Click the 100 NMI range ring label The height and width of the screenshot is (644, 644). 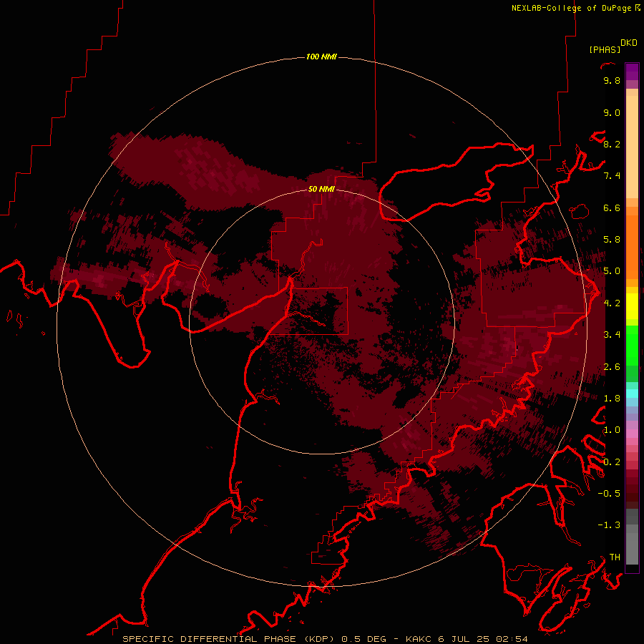click(x=321, y=57)
